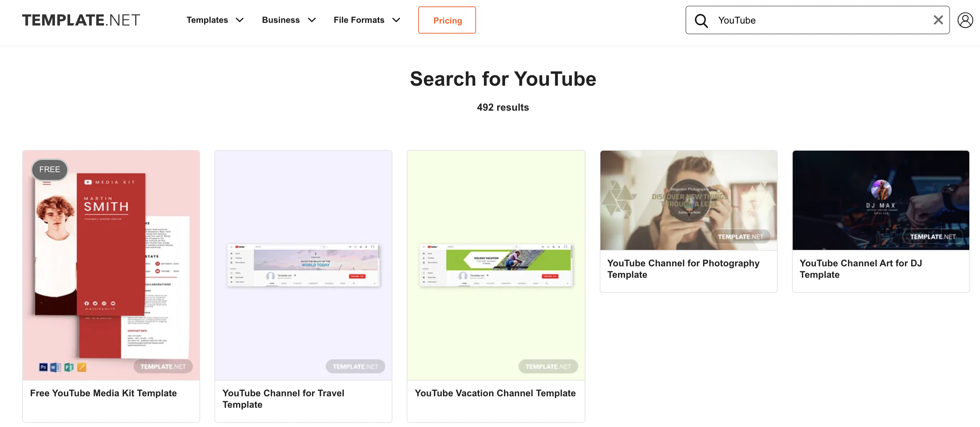This screenshot has width=980, height=427.
Task: Expand the File Formats dropdown menu
Action: 367,20
